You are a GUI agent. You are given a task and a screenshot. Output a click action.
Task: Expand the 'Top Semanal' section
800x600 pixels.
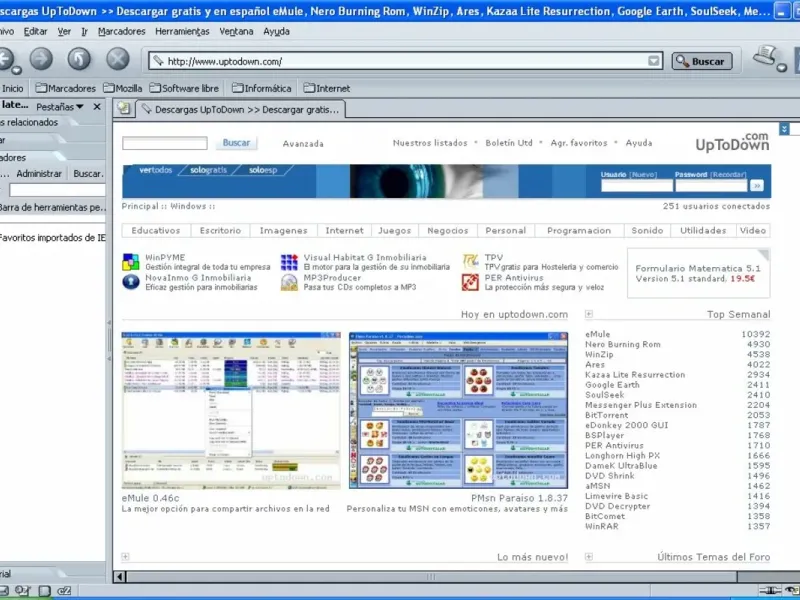click(x=588, y=314)
